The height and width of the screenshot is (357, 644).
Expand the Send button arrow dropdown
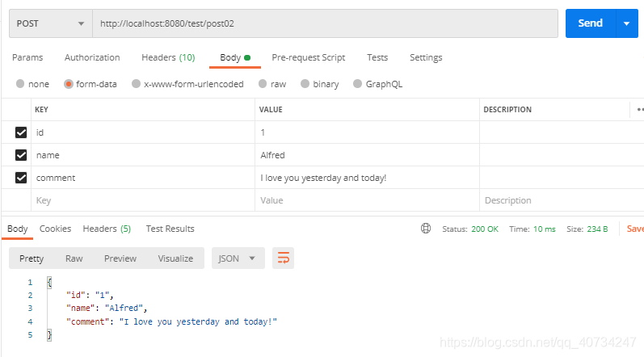coord(627,23)
